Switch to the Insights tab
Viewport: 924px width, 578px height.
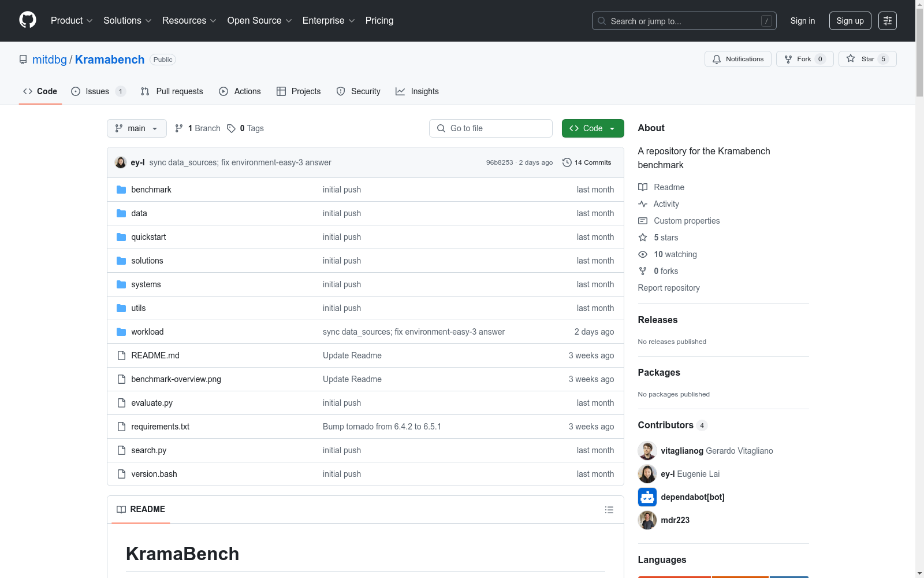click(x=417, y=91)
